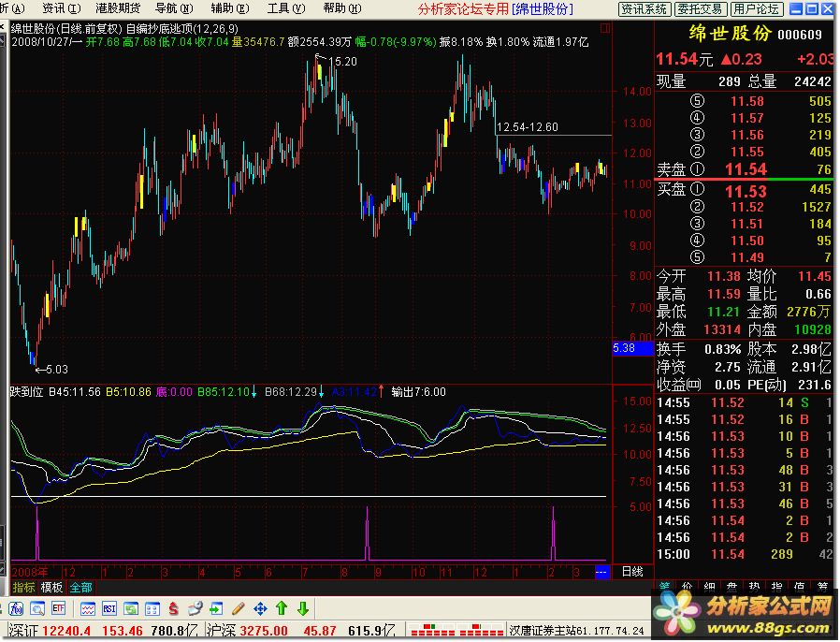Open the user clock toolbar icon

(x=195, y=608)
